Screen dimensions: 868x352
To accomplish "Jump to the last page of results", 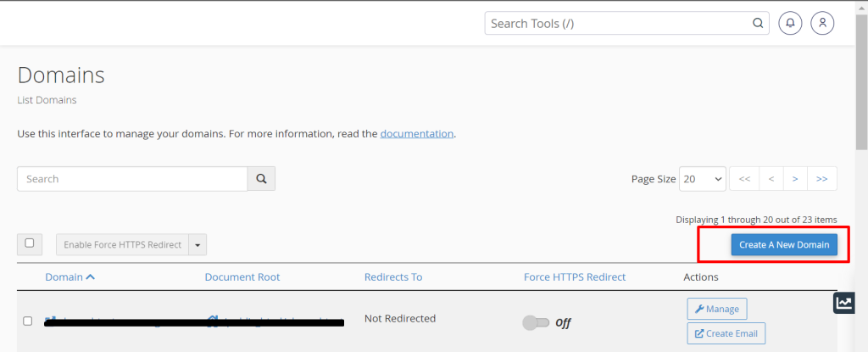I will (822, 179).
